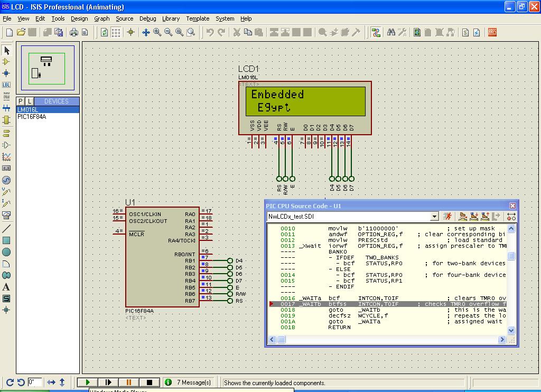Click the Zoom to Area icon
This screenshot has width=541, height=392.
pyautogui.click(x=191, y=32)
